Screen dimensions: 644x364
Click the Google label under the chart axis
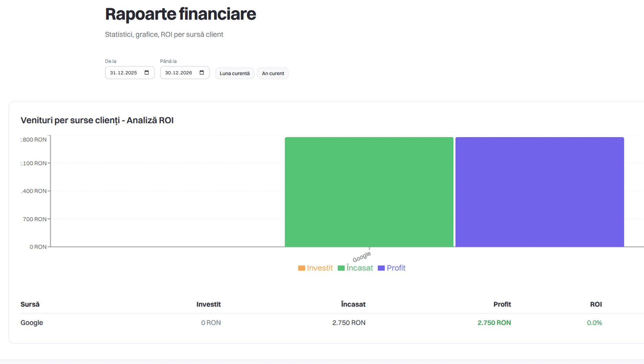(362, 257)
